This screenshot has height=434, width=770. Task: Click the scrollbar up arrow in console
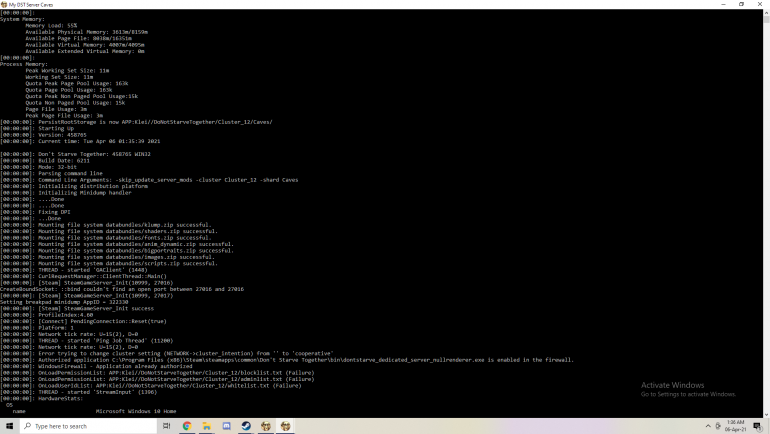[767, 12]
